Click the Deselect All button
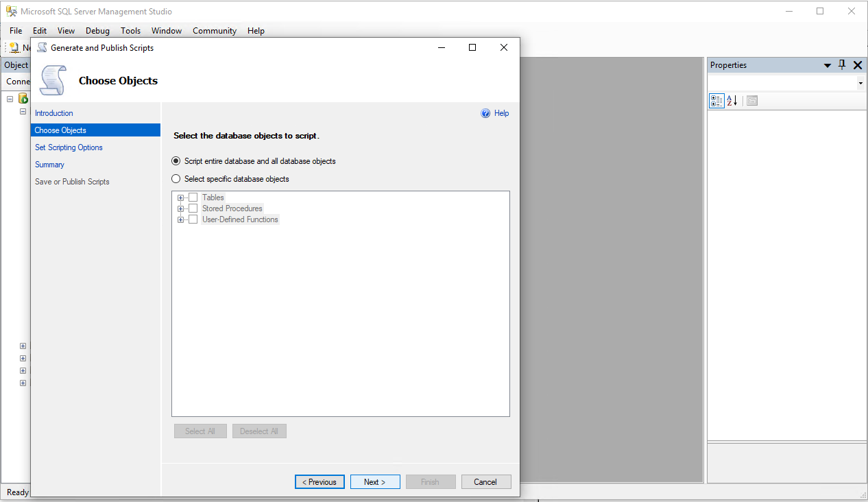This screenshot has height=502, width=868. point(259,431)
